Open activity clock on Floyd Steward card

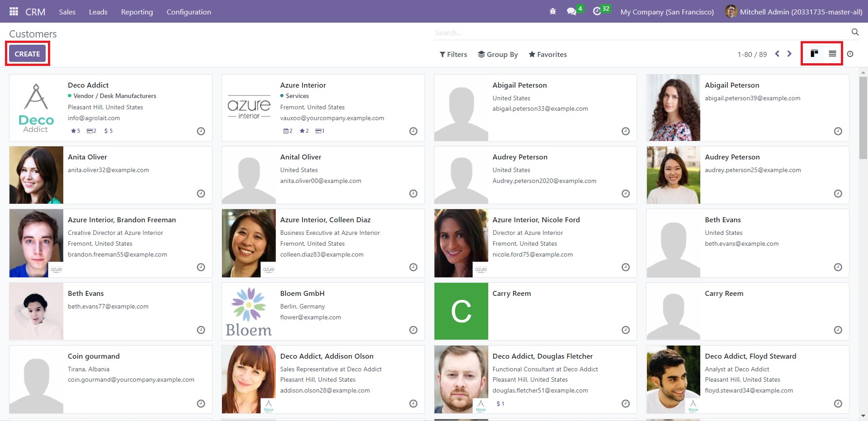pyautogui.click(x=838, y=403)
